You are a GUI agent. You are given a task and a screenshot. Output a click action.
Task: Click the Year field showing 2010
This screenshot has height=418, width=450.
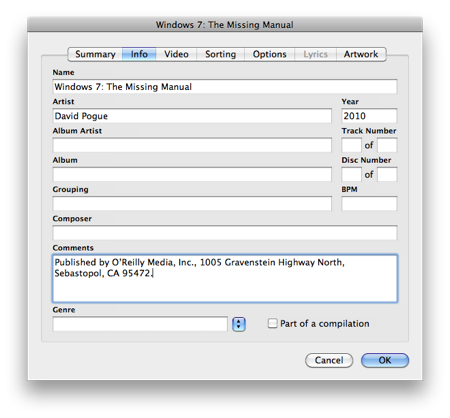pyautogui.click(x=369, y=116)
